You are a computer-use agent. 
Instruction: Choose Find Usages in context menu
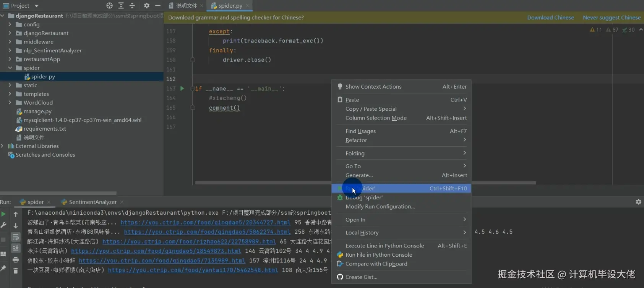click(x=401, y=131)
